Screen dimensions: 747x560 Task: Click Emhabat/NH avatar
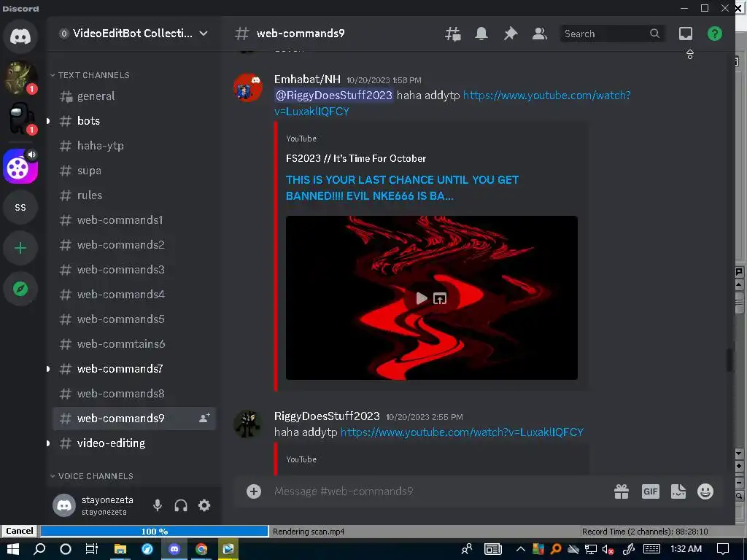[248, 87]
